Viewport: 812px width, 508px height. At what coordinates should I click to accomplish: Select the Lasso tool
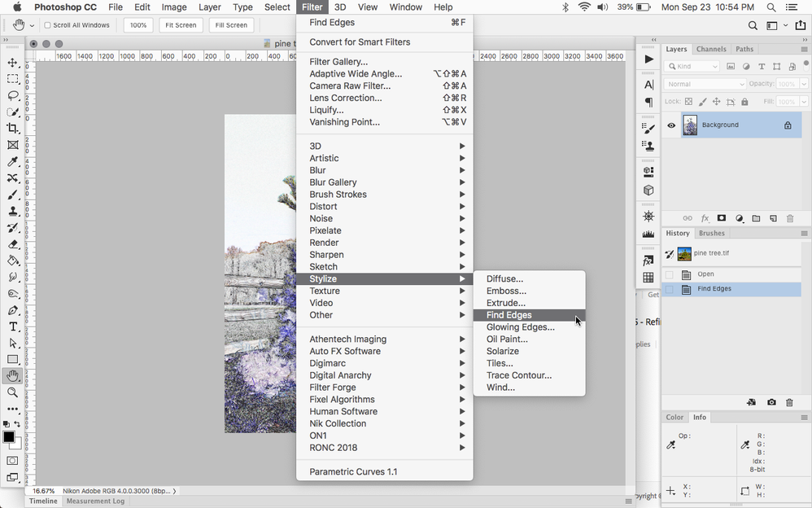pos(12,95)
